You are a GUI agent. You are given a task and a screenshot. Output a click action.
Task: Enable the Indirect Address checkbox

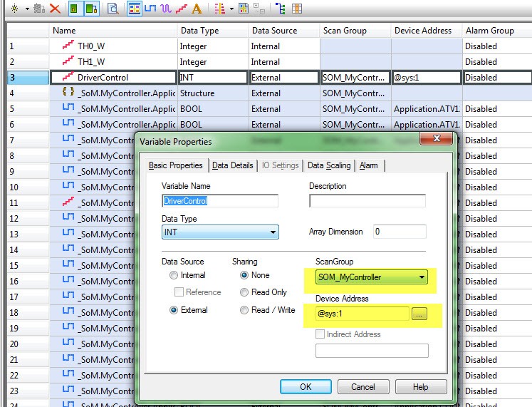click(x=320, y=334)
